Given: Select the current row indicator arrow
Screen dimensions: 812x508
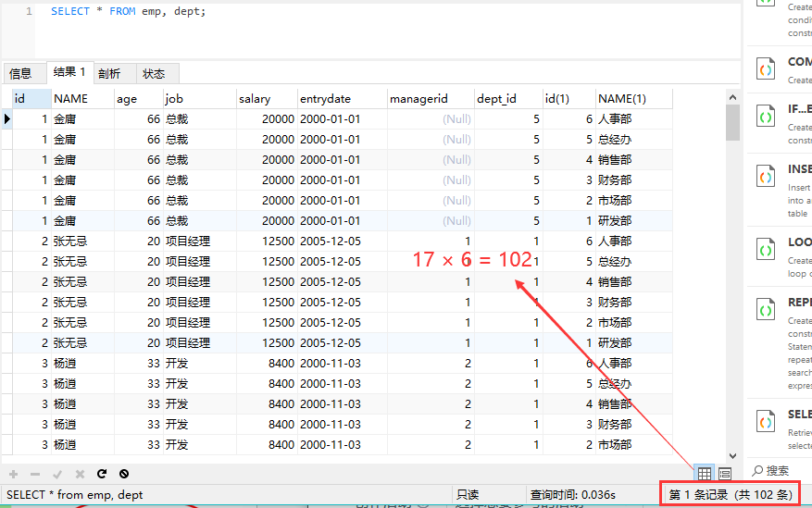Looking at the screenshot, I should click(x=7, y=119).
